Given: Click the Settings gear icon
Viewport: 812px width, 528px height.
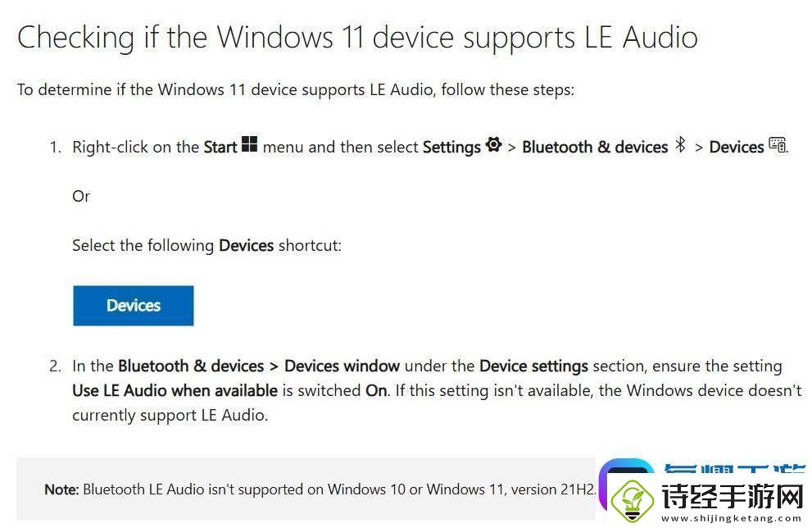Looking at the screenshot, I should tap(493, 144).
